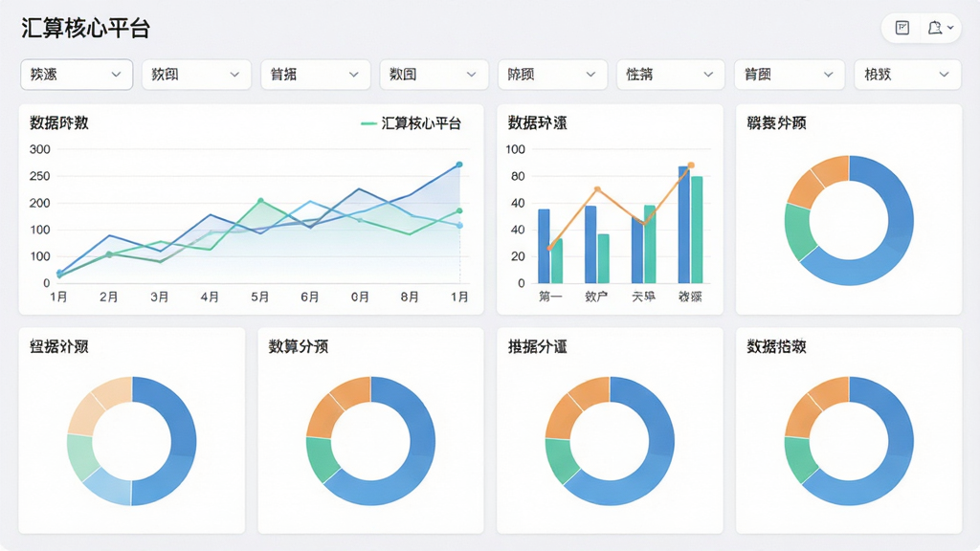Expand the second filter dropdown in the filter row

pos(196,75)
